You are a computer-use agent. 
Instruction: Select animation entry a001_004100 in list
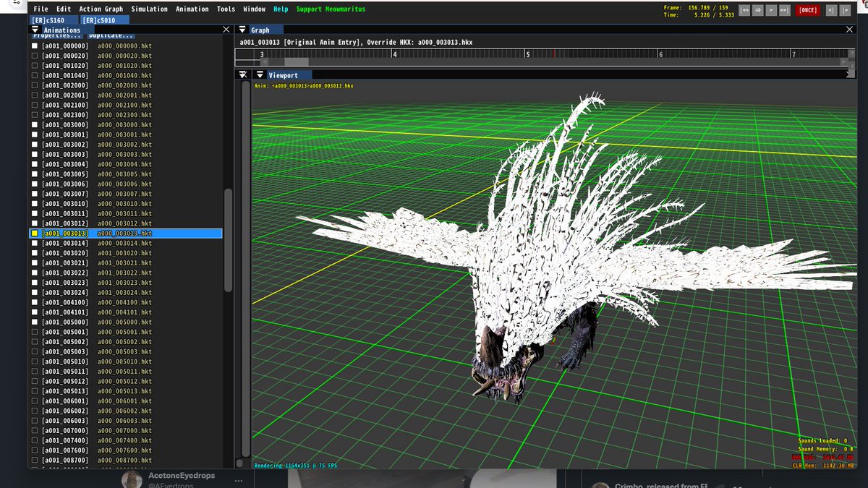click(x=65, y=302)
